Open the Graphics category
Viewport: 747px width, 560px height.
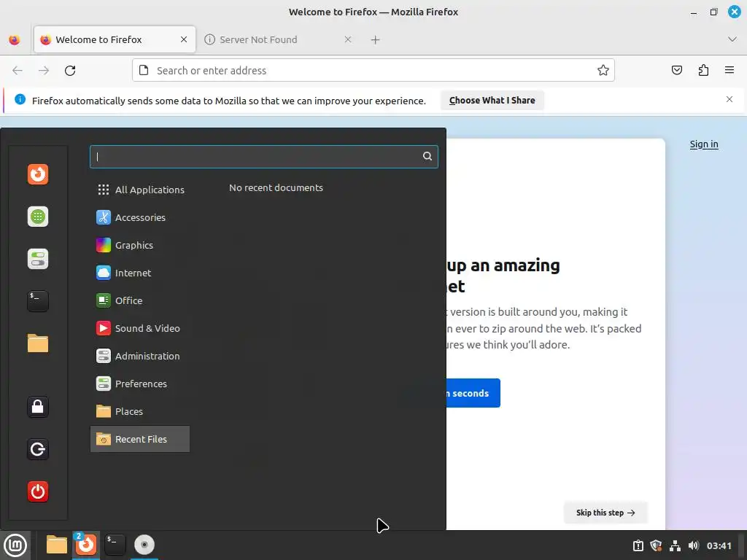141,245
